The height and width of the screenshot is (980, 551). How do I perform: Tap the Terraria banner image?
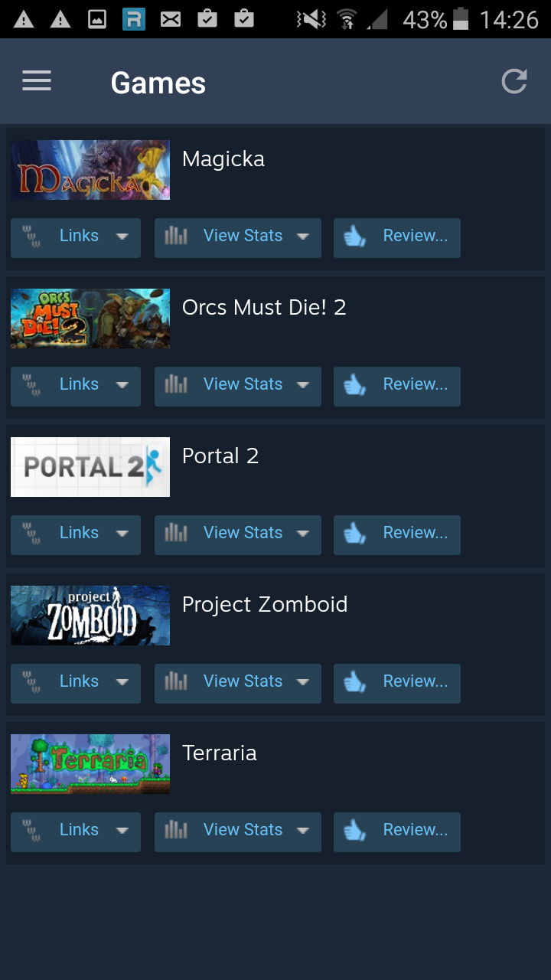coord(90,764)
